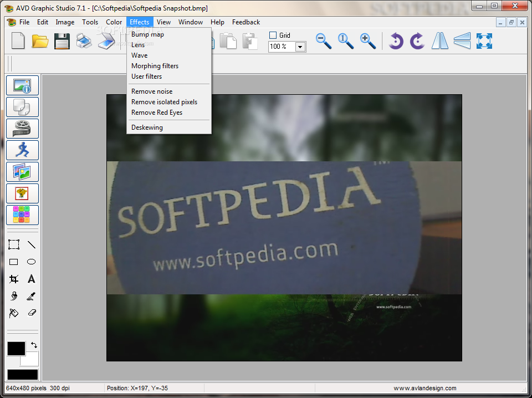Close the open Effects menu
Image resolution: width=532 pixels, height=398 pixels.
point(140,22)
